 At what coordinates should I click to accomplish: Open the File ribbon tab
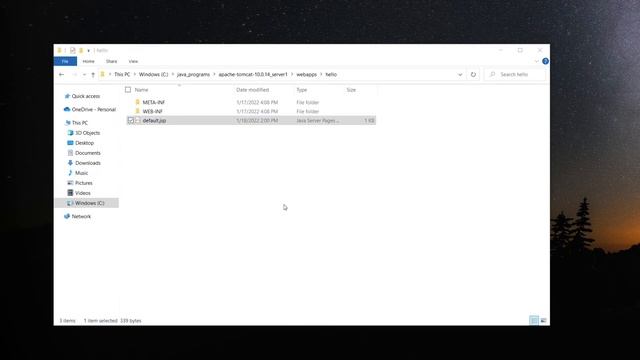65,61
